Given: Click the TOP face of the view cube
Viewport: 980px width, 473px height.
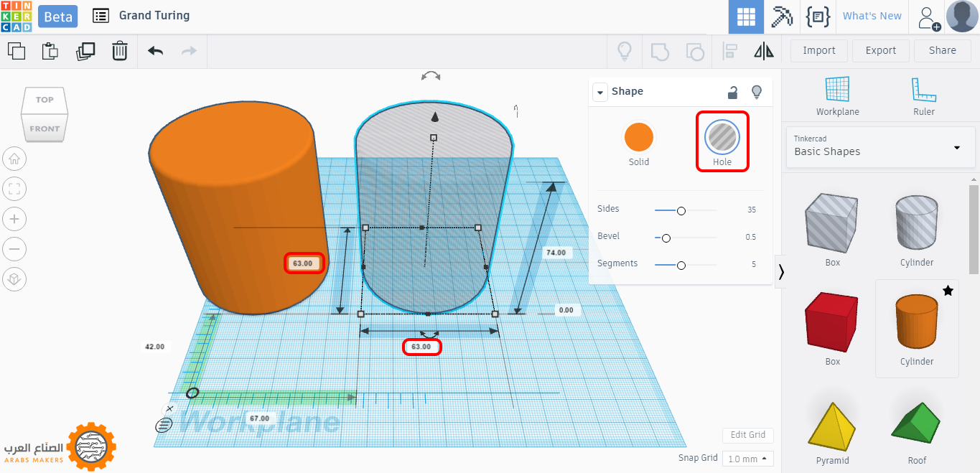Looking at the screenshot, I should pyautogui.click(x=45, y=100).
